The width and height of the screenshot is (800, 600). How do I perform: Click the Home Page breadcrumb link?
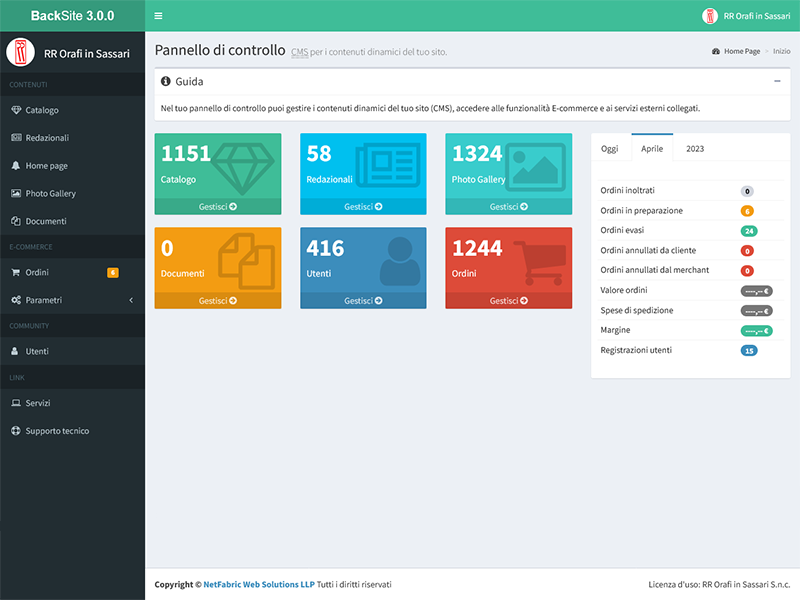click(742, 51)
